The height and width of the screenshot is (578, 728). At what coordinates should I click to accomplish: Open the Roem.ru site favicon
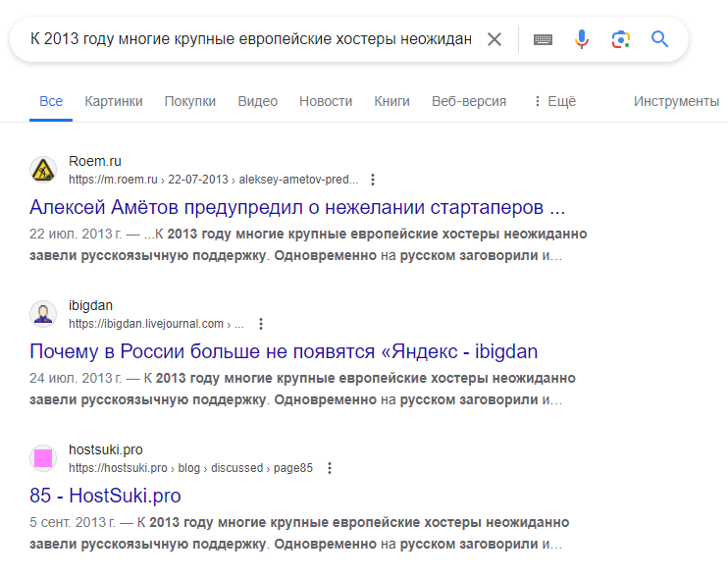pos(43,170)
